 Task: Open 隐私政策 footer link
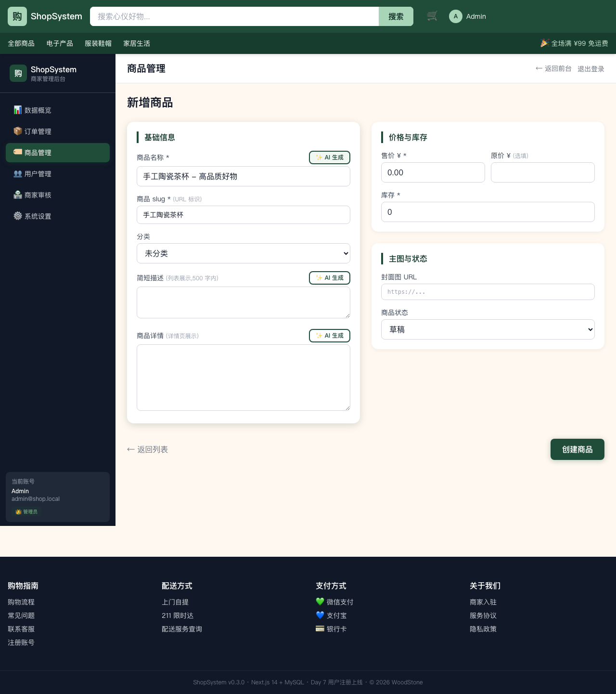click(483, 629)
